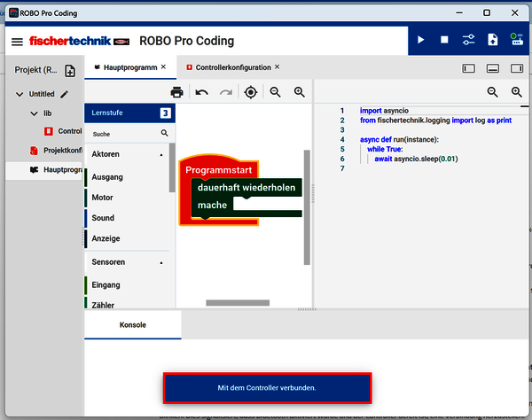The image size is (532, 420).
Task: Click the ROBO Pro Coding title bar app icon
Action: (x=13, y=13)
